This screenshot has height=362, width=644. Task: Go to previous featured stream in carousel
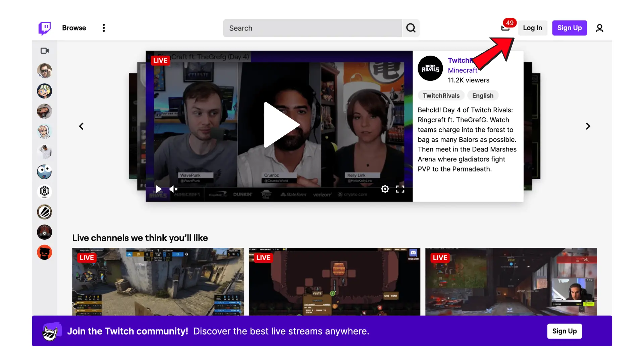81,126
